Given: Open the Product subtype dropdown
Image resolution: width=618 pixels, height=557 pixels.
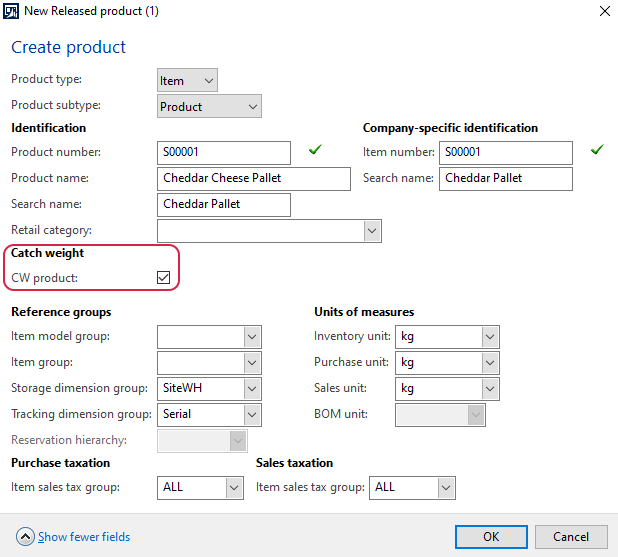Looking at the screenshot, I should [209, 106].
